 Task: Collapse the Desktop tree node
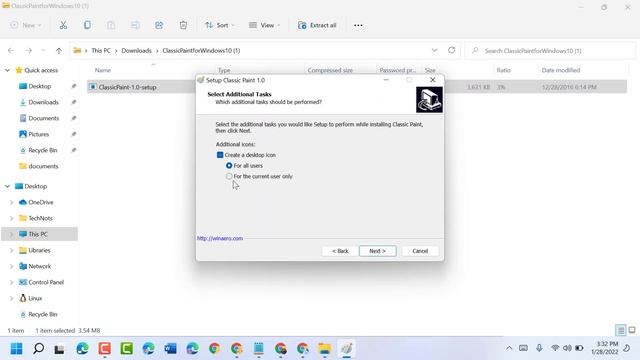(x=7, y=186)
